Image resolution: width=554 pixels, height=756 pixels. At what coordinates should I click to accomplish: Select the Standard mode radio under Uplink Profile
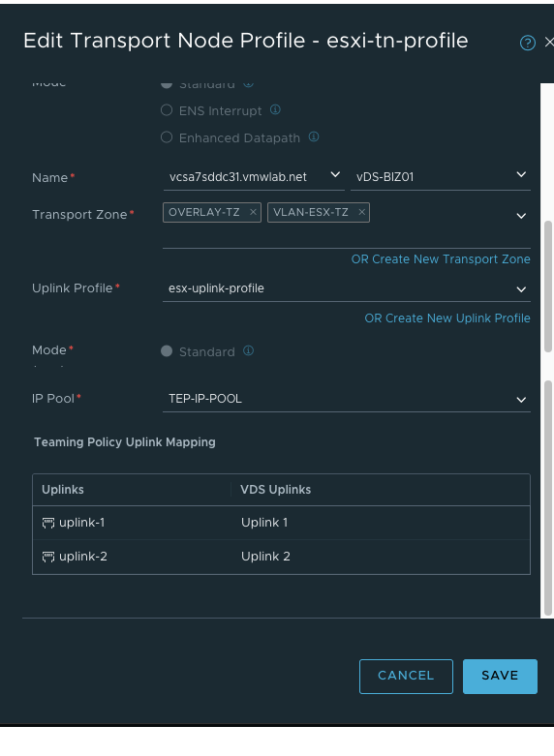(167, 351)
